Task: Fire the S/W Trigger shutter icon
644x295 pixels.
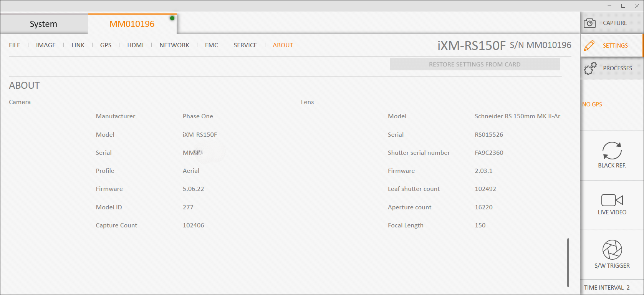Action: point(612,250)
